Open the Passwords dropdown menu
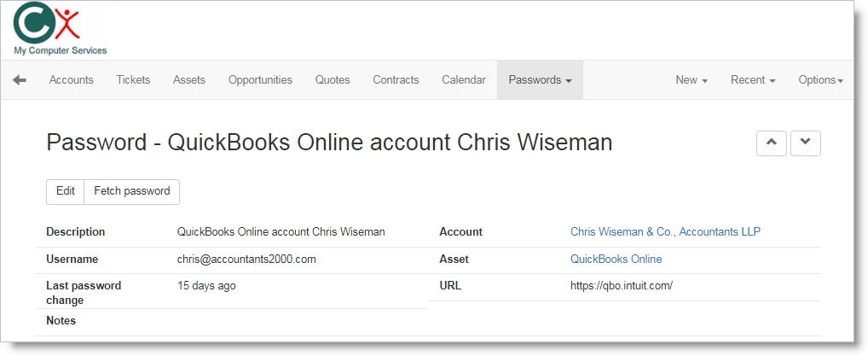Viewport: 868px width, 356px height. tap(540, 79)
